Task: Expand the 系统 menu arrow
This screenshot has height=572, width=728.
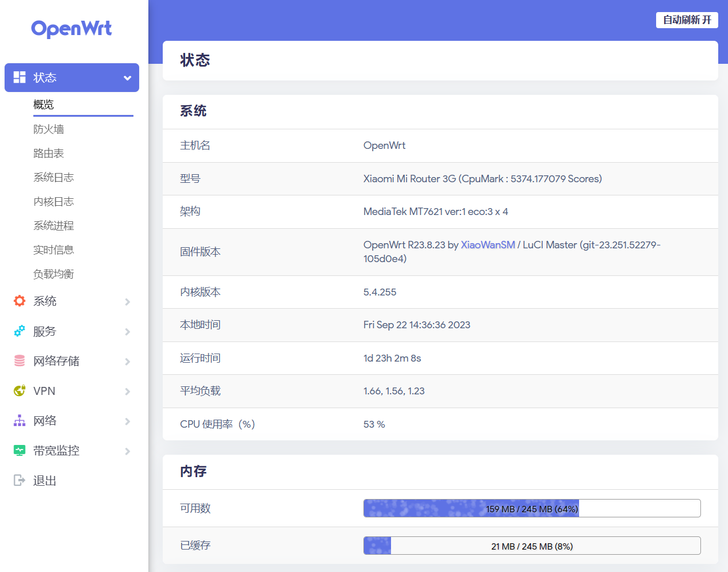Action: (x=128, y=302)
